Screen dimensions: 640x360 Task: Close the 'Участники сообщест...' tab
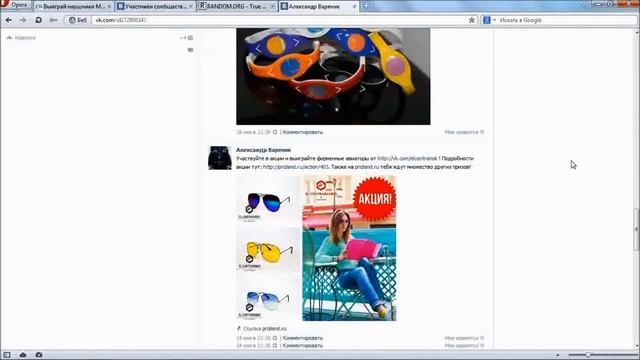click(191, 7)
